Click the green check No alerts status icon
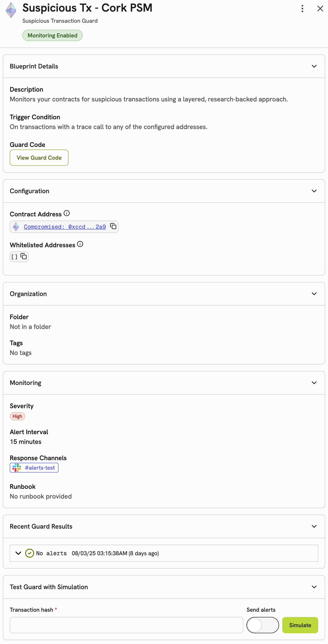The height and width of the screenshot is (644, 328). (x=29, y=553)
